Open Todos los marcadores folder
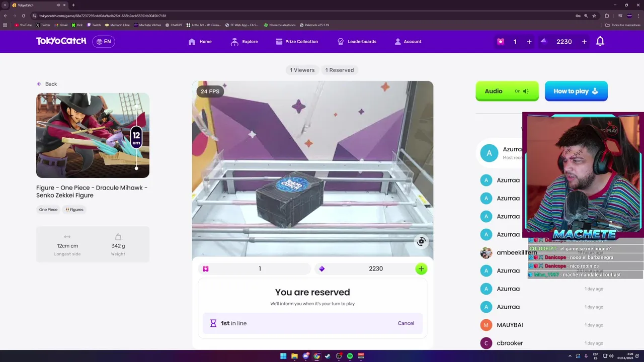This screenshot has width=644, height=362. (x=622, y=25)
